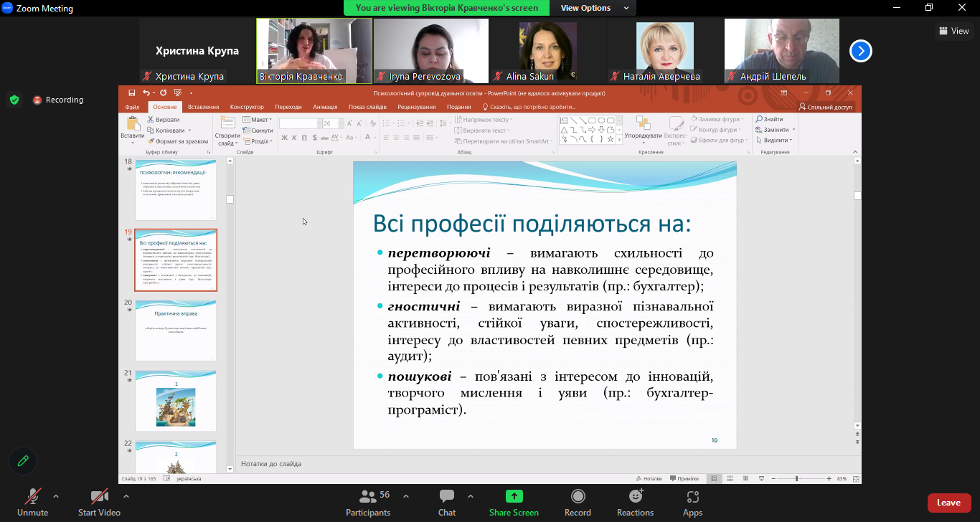Start recording with the Record button
The height and width of the screenshot is (522, 980).
578,502
